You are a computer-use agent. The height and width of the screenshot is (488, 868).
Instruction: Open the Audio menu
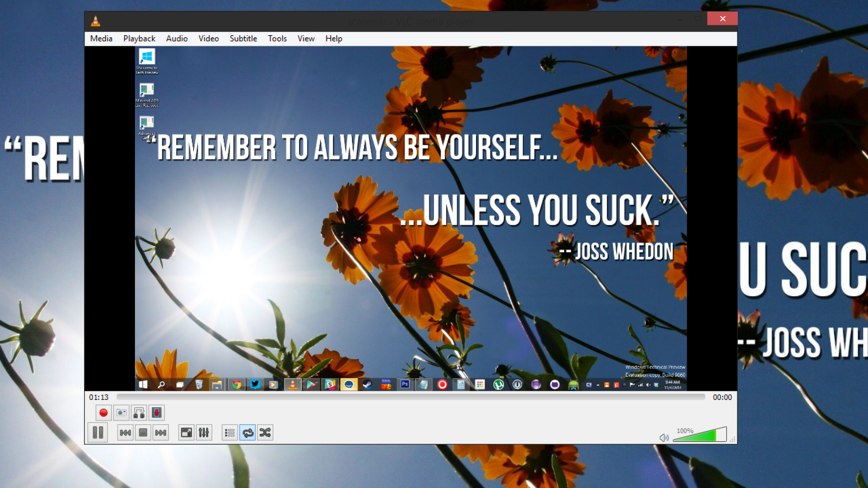point(177,39)
